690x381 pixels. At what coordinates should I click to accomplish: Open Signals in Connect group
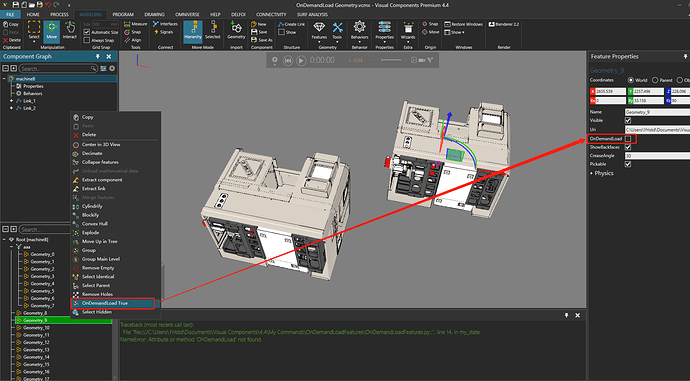(163, 32)
